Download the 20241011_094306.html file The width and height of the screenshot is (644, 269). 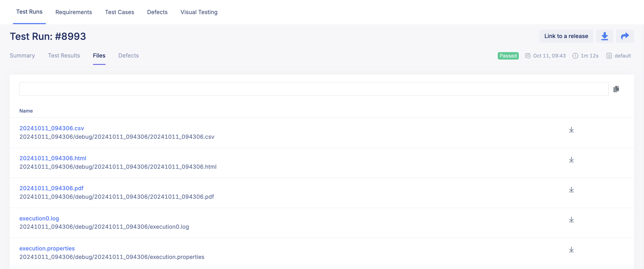pyautogui.click(x=571, y=160)
